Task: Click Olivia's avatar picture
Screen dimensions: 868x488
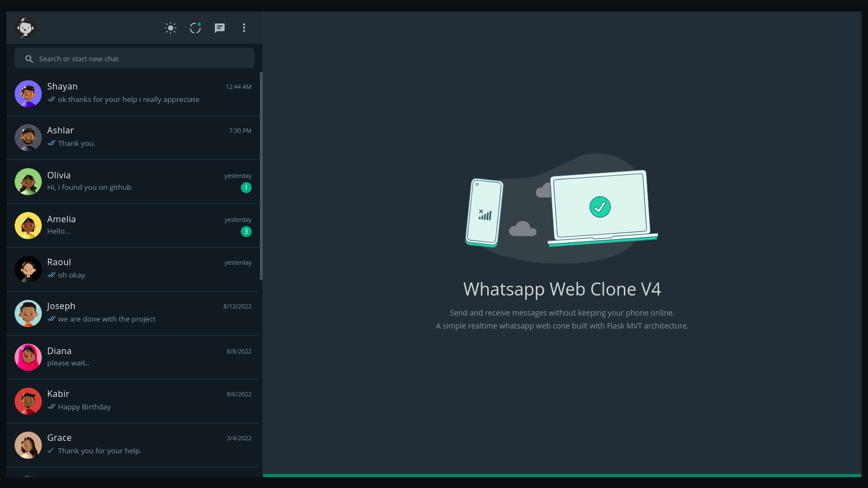Action: click(x=28, y=182)
